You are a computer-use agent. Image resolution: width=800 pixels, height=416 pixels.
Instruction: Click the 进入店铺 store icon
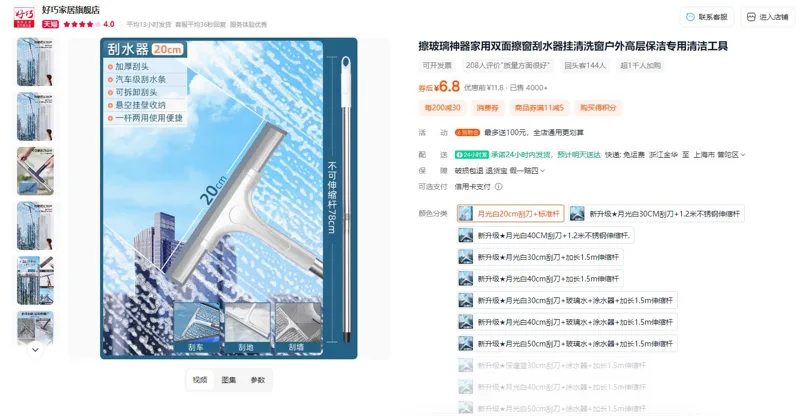[x=751, y=17]
